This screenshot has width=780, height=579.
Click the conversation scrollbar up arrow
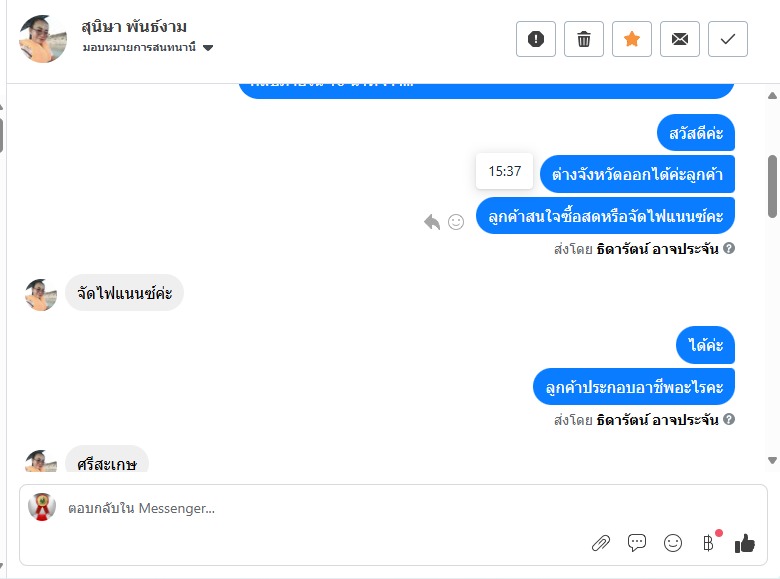point(772,96)
